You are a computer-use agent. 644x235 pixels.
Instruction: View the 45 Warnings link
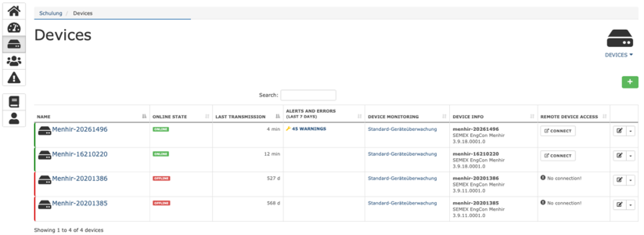308,129
